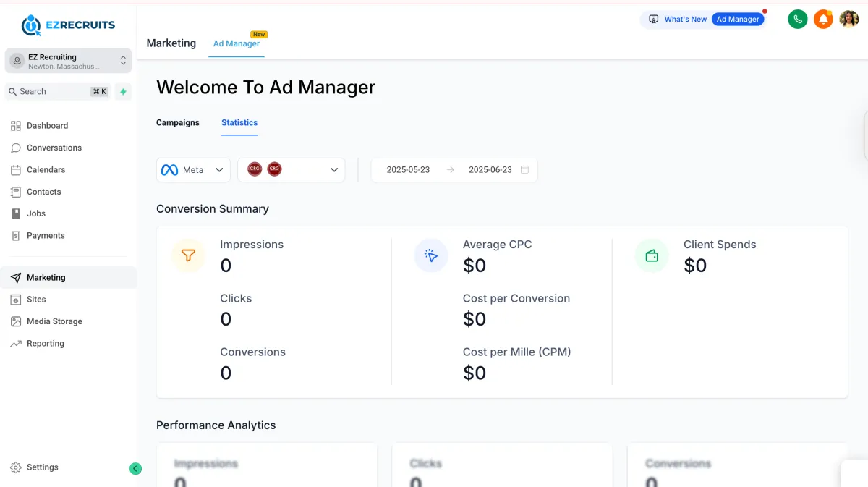Collapse the sidebar with the green arrow

(135, 469)
